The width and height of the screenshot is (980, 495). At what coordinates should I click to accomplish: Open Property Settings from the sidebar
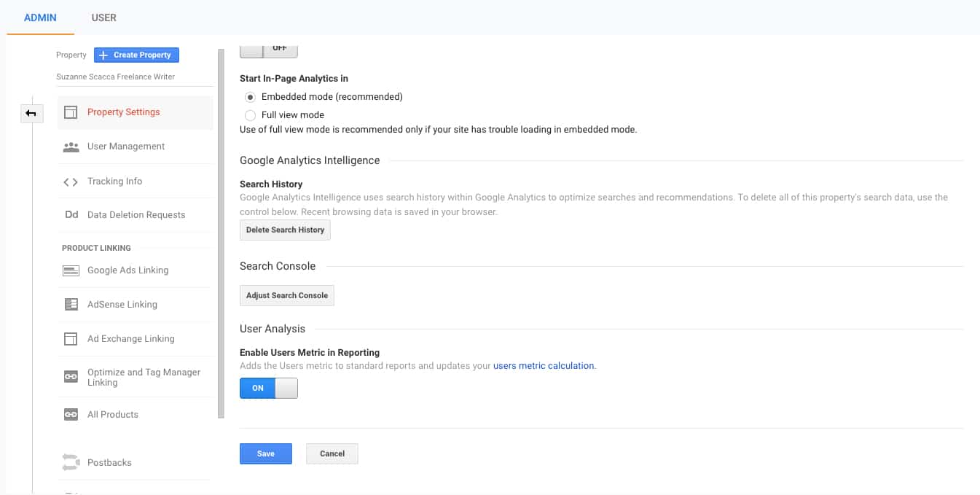(x=122, y=112)
